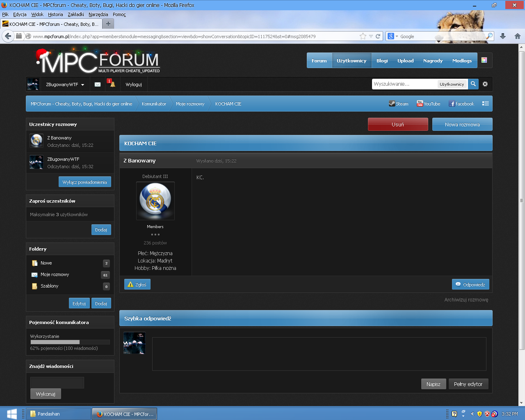Click the Edytuj folders button

coord(79,304)
